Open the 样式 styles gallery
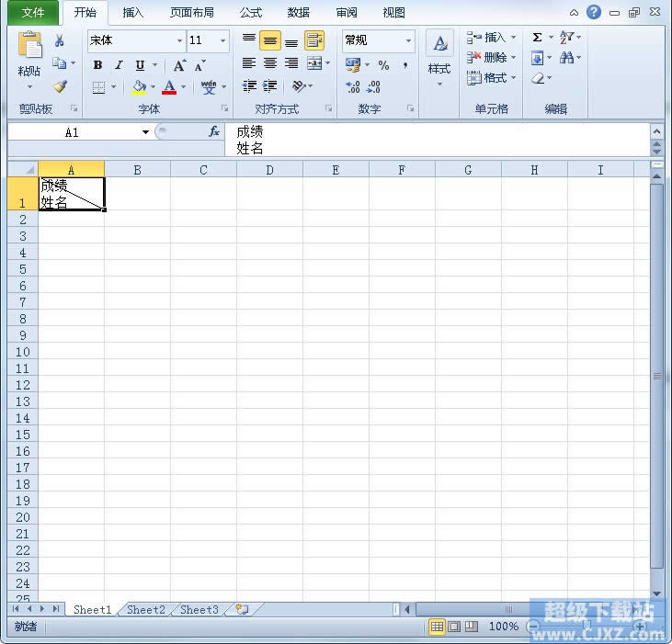The height and width of the screenshot is (644, 672). 439,58
